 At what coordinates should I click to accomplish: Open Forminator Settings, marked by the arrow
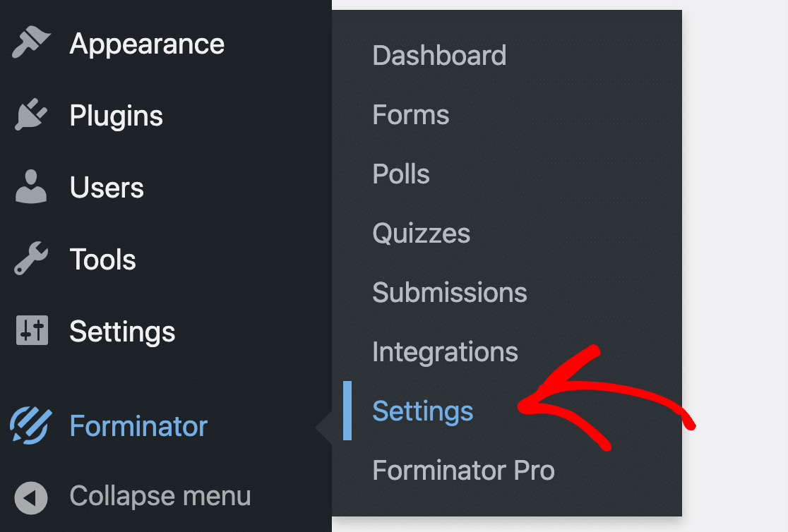click(x=422, y=411)
